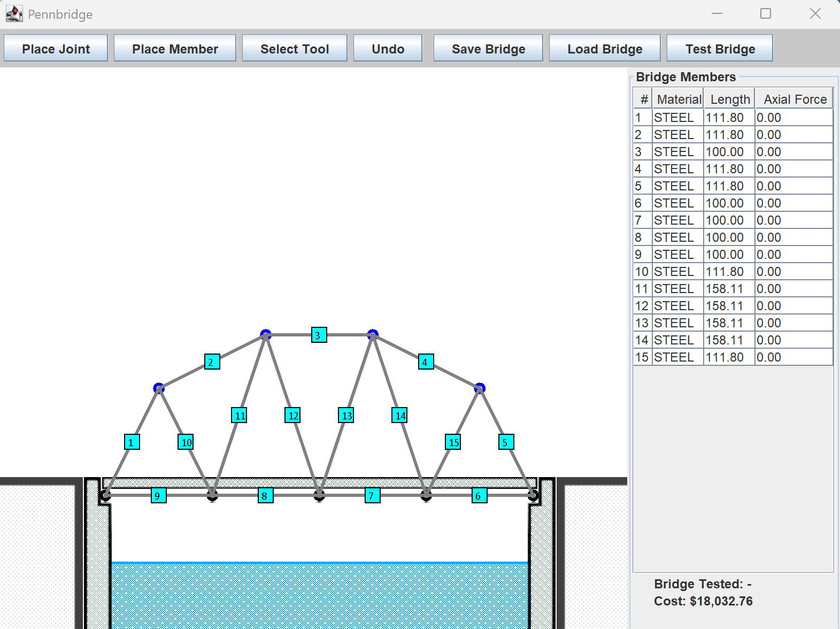This screenshot has width=840, height=629.
Task: Select member label 3 on top chord
Action: coord(319,335)
